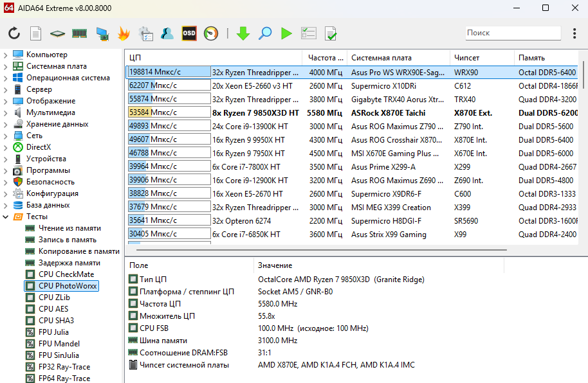Image resolution: width=588 pixels, height=383 pixels.
Task: Sort by Чипсет column header
Action: click(482, 58)
